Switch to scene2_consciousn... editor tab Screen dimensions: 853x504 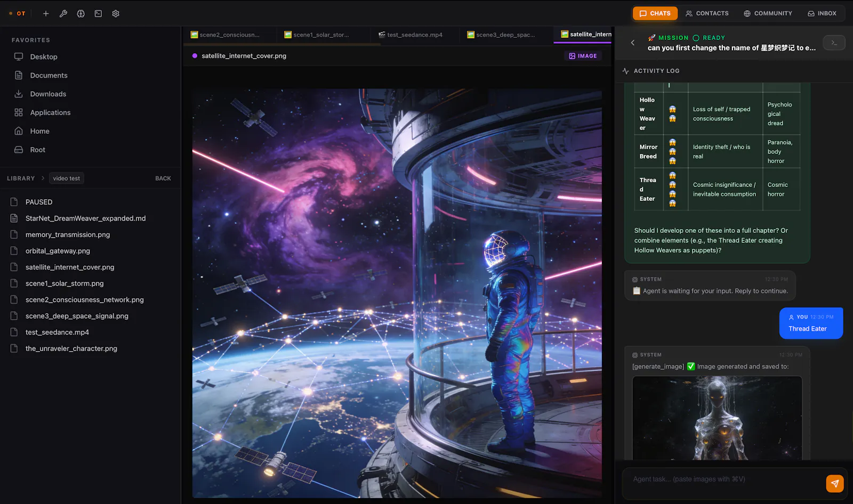click(229, 35)
